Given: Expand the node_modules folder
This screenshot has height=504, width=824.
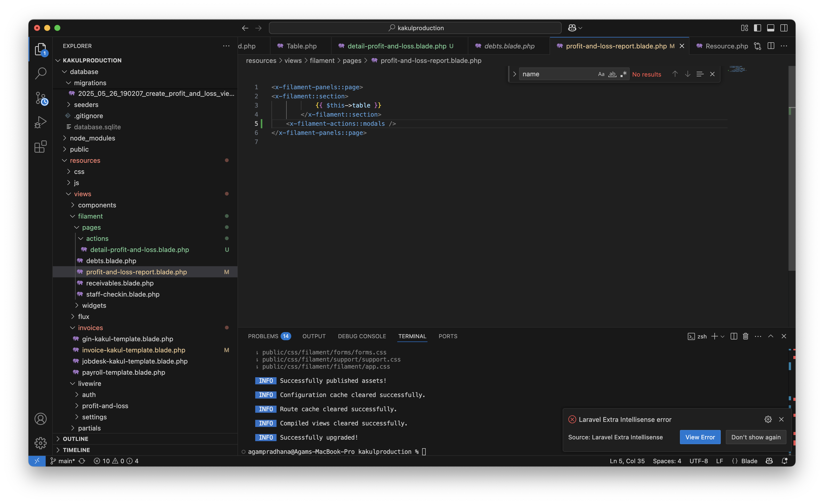Looking at the screenshot, I should click(92, 138).
